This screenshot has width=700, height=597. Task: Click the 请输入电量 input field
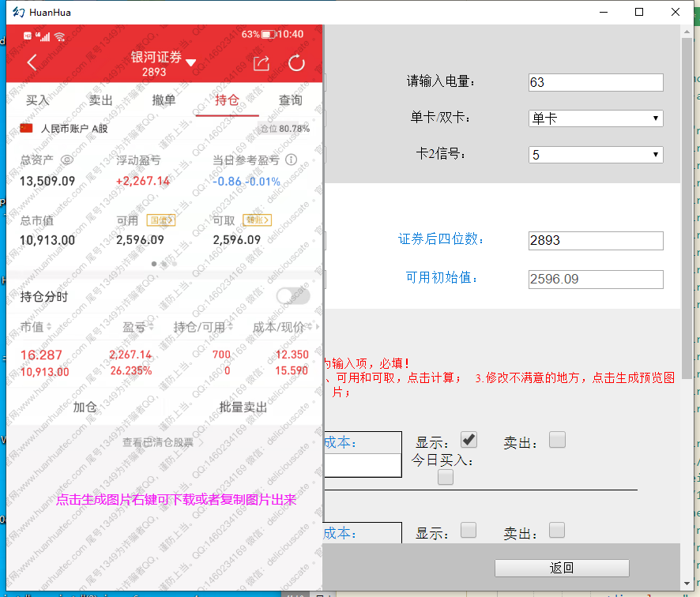[x=595, y=82]
